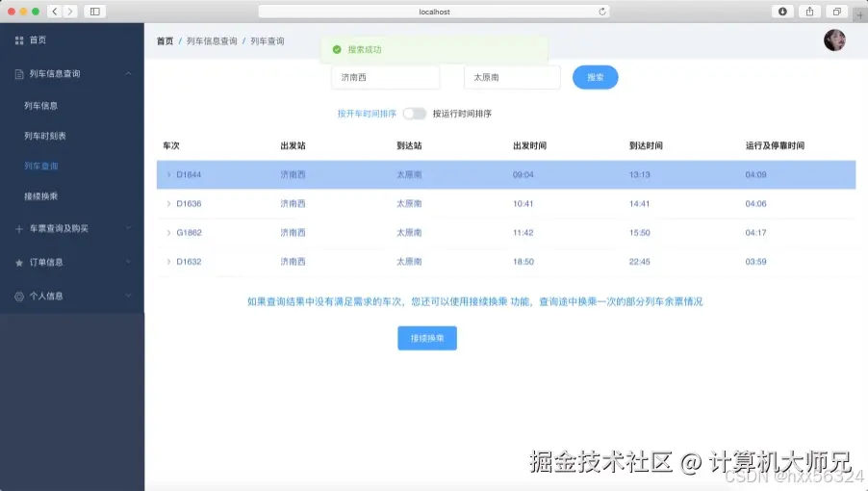Click the 车次 column header
This screenshot has width=868, height=491.
[171, 145]
